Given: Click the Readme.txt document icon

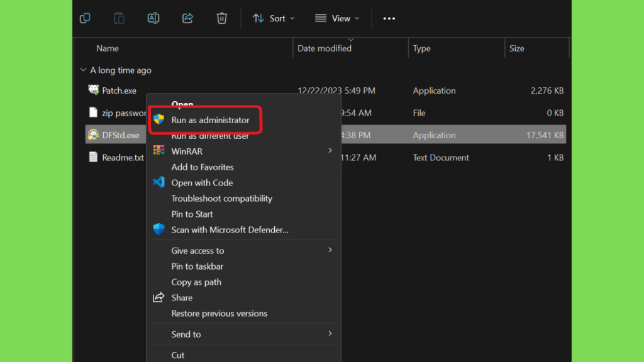Looking at the screenshot, I should pos(93,156).
